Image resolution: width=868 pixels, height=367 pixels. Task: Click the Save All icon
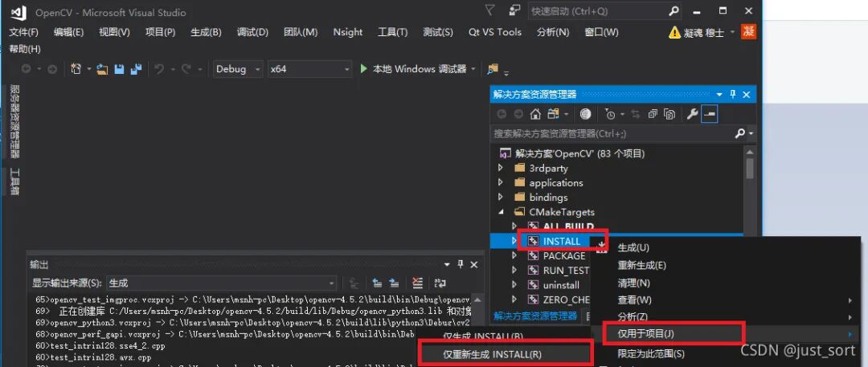pyautogui.click(x=136, y=69)
